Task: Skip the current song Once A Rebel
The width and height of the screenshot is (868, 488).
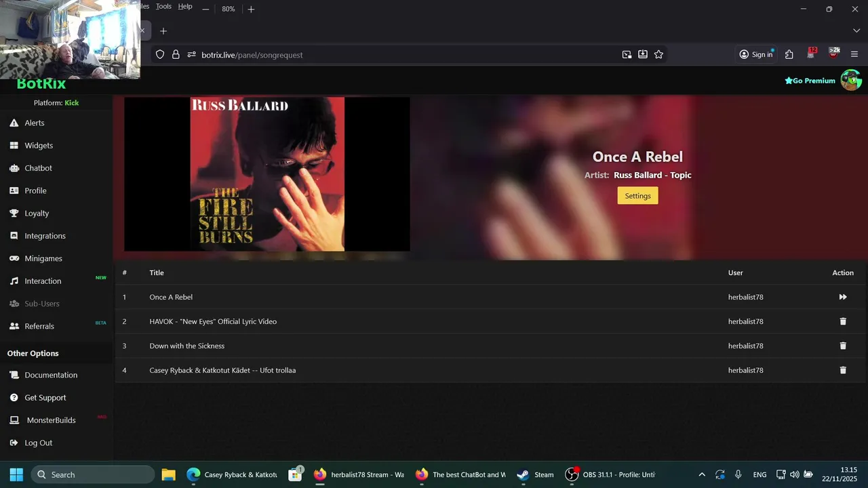Action: pyautogui.click(x=843, y=297)
